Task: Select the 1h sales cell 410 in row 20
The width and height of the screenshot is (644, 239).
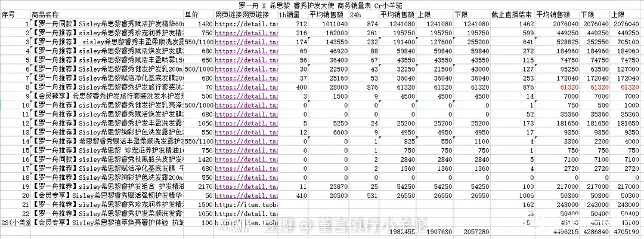Action: 293,196
